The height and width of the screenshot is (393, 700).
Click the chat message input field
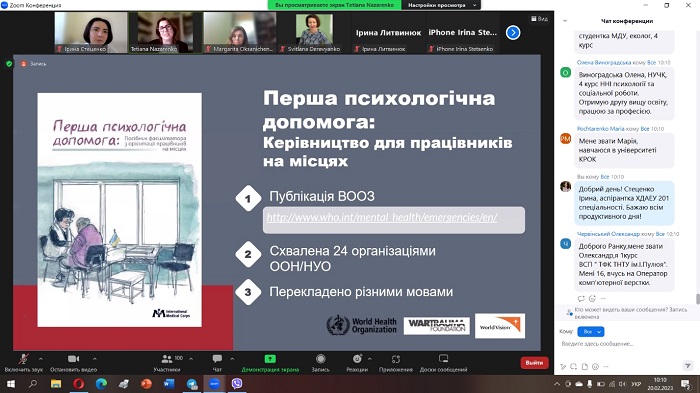621,344
